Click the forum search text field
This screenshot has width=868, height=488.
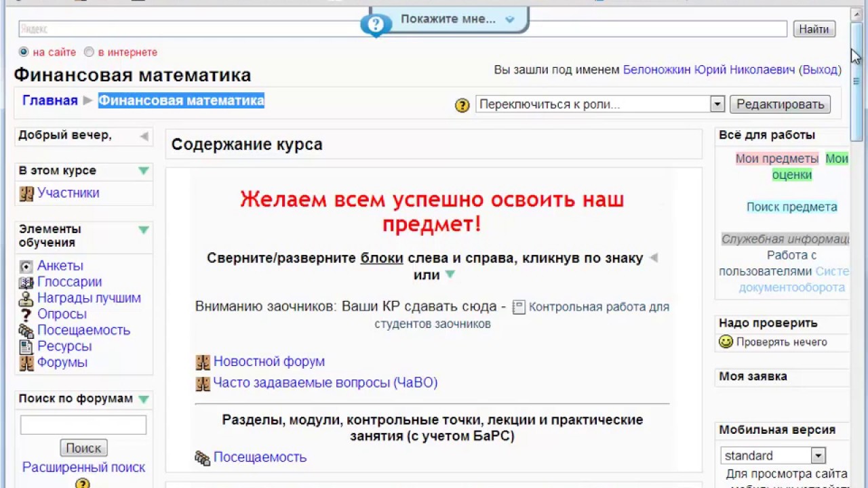point(83,425)
